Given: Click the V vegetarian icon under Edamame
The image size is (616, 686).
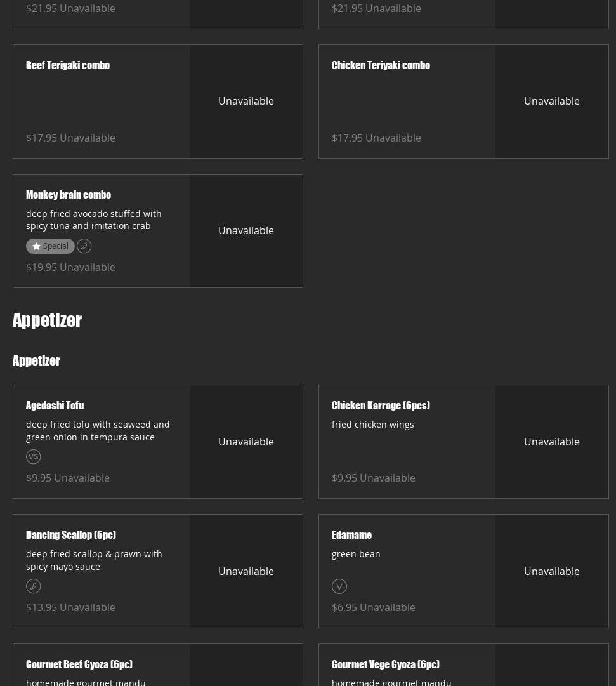Looking at the screenshot, I should coord(339,586).
